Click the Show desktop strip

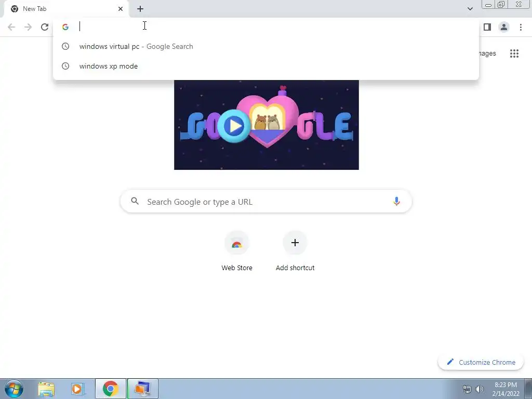(x=528, y=389)
